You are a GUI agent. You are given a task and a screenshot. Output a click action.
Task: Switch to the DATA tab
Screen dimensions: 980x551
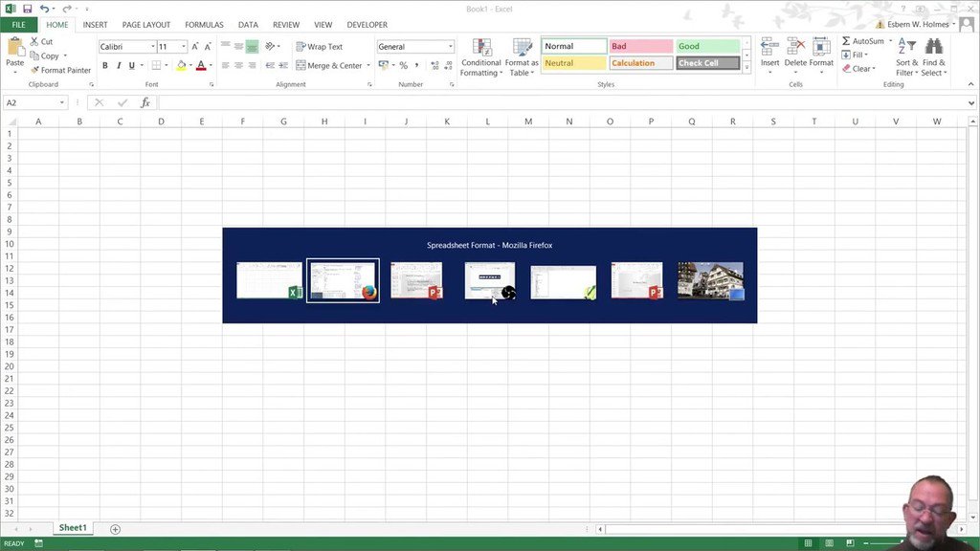coord(248,25)
